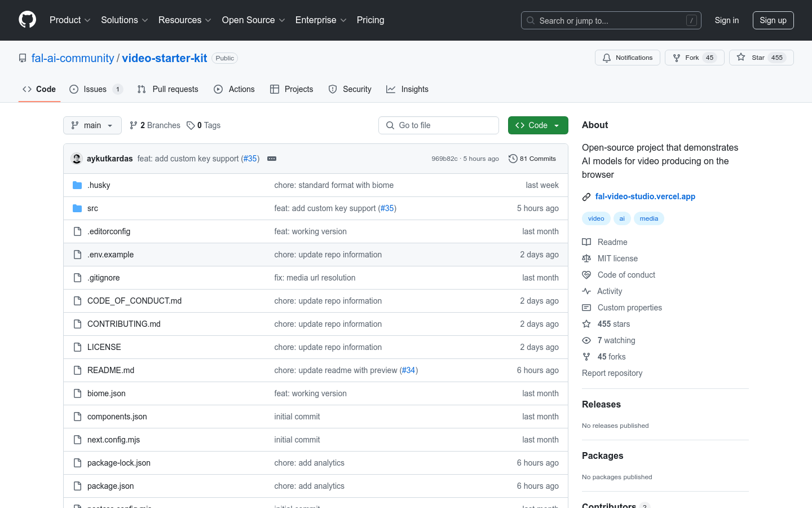
Task: Star the repository via the star icon
Action: 741,58
